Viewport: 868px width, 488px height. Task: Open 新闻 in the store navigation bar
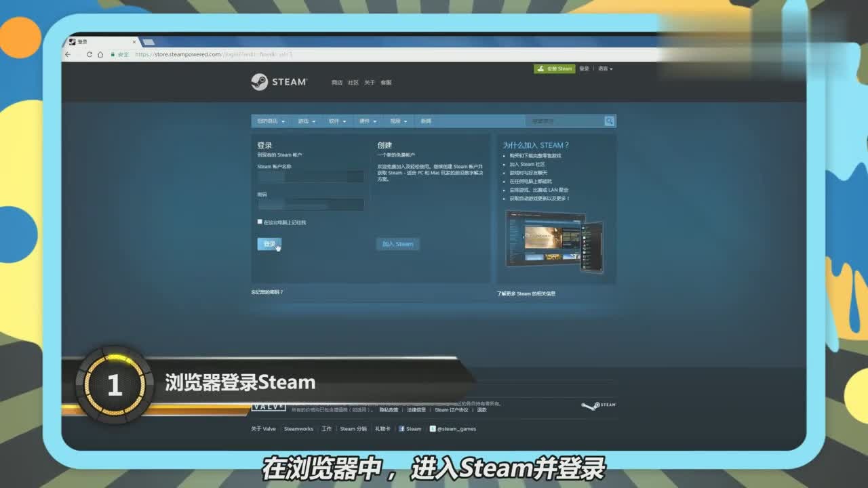click(426, 121)
